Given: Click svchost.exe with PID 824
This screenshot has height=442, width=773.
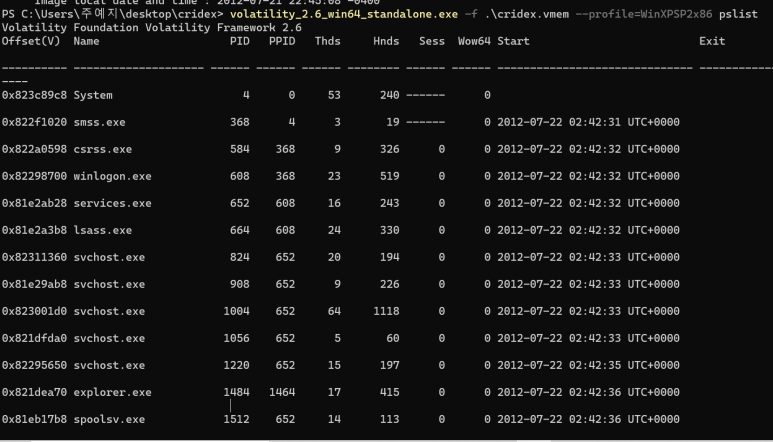Looking at the screenshot, I should [109, 257].
